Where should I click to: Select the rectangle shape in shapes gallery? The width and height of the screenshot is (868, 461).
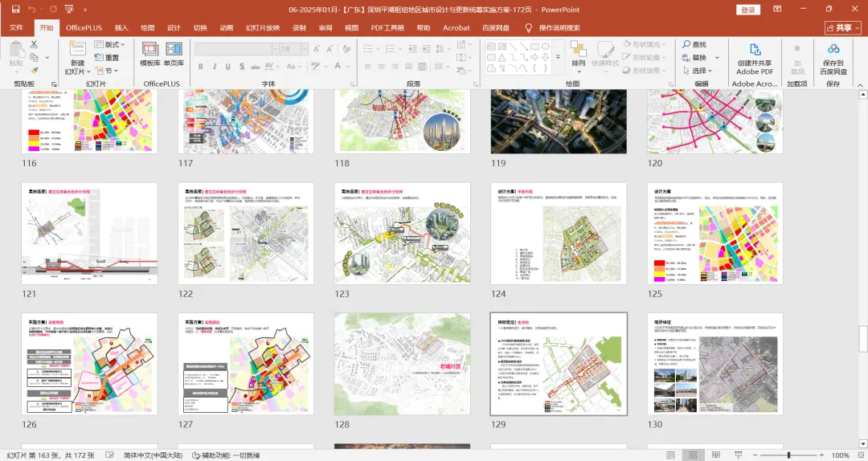(534, 47)
